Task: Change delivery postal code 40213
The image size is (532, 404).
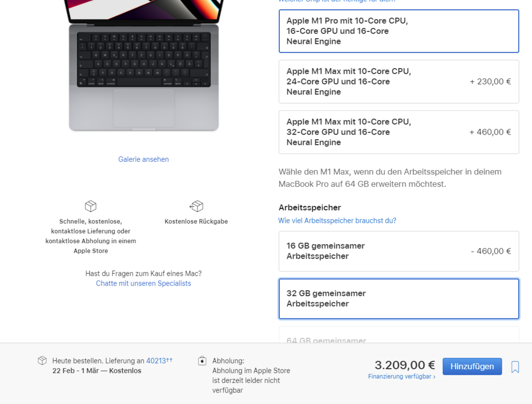Action: point(156,361)
